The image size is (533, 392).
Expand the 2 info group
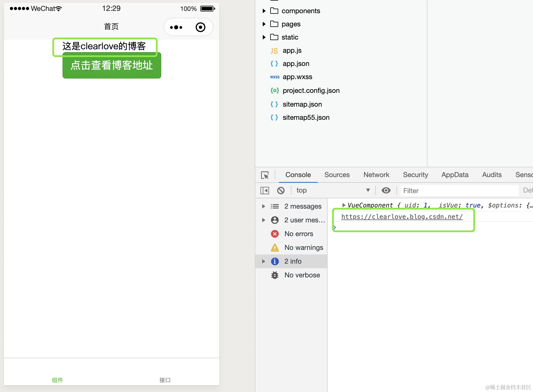click(263, 261)
